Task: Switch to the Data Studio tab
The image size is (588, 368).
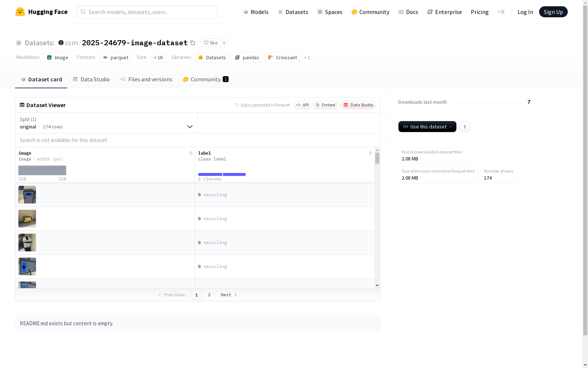Action: (x=91, y=79)
